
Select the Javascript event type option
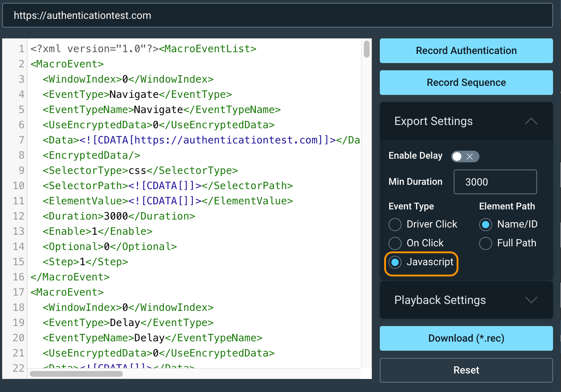[x=395, y=262]
